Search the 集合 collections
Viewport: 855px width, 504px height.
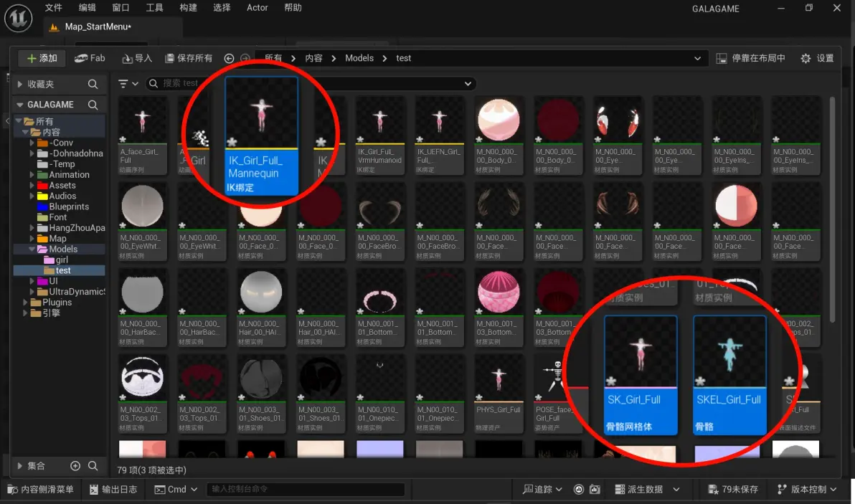[93, 466]
